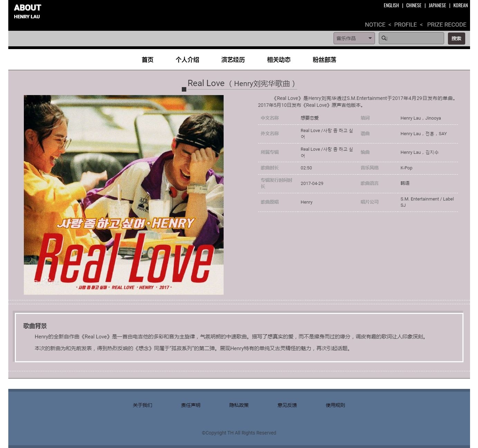Screen dimensions: 478x448
Task: Open the 使用规则 footer link
Action: pos(335,405)
